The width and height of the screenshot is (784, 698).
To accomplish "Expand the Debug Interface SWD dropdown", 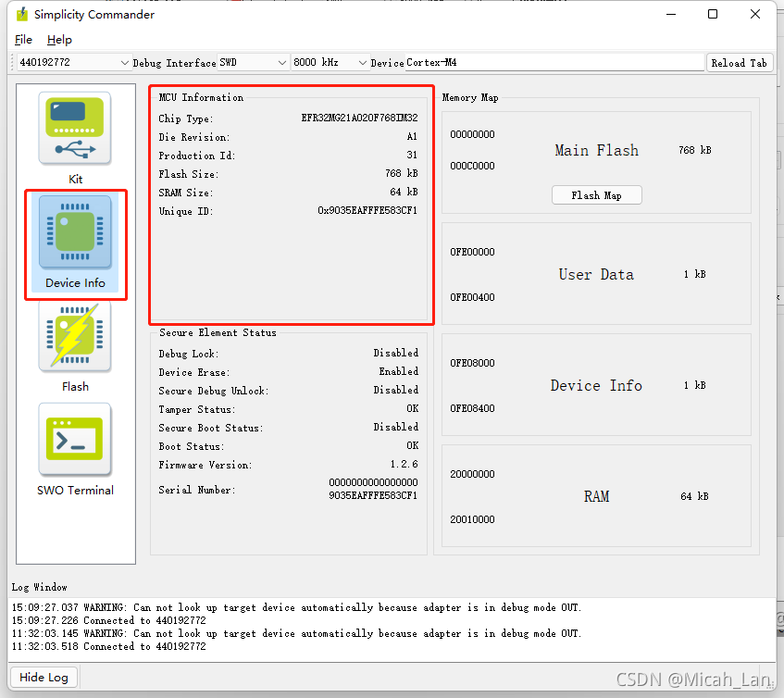I will click(x=254, y=63).
